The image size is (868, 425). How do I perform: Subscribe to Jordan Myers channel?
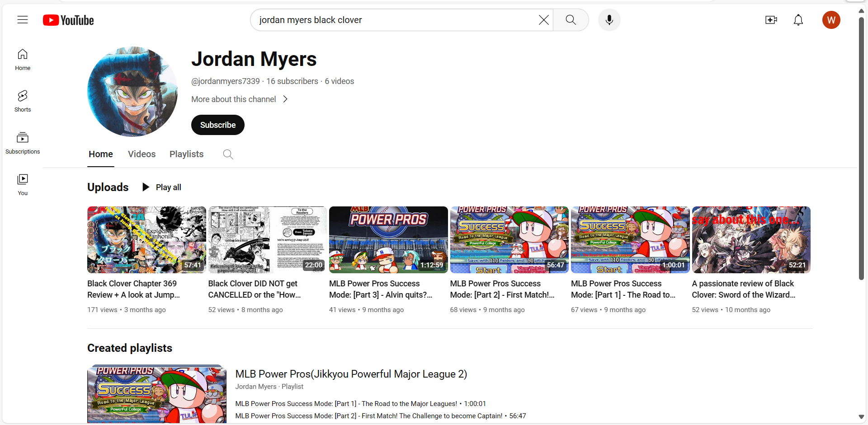click(x=217, y=125)
